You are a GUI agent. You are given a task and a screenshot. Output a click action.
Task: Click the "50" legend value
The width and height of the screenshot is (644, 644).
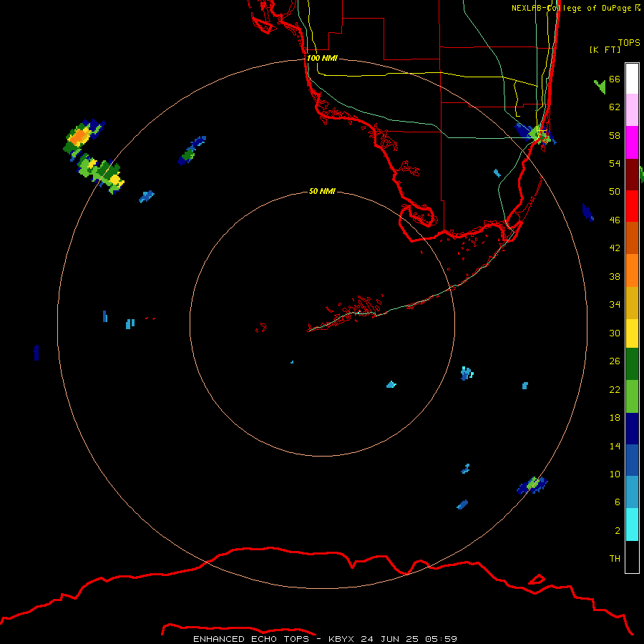click(615, 192)
